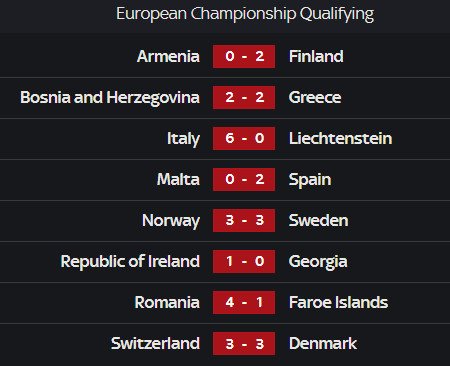Viewport: 450px width, 366px height.
Task: Select the Liechtenstein team name
Action: (340, 138)
